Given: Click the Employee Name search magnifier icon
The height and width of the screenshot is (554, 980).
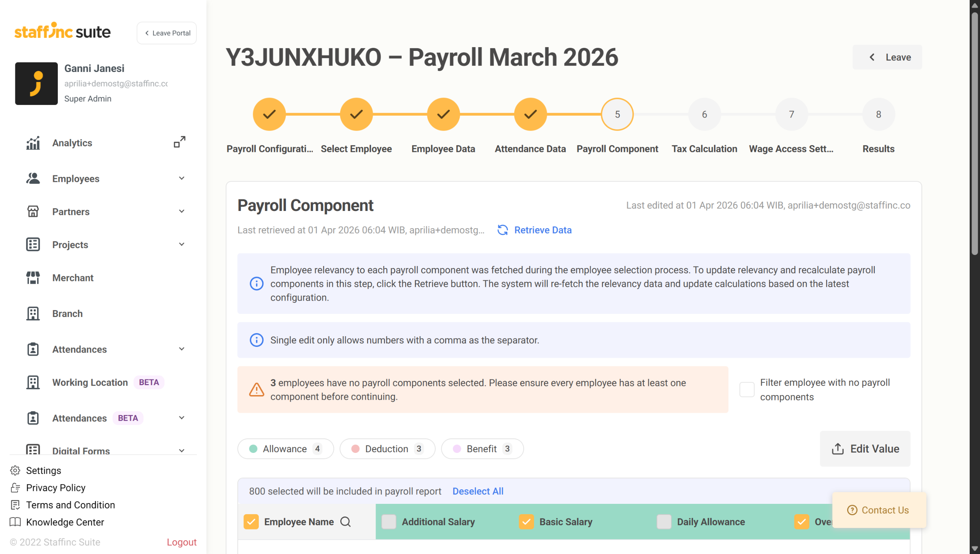Looking at the screenshot, I should click(x=345, y=522).
